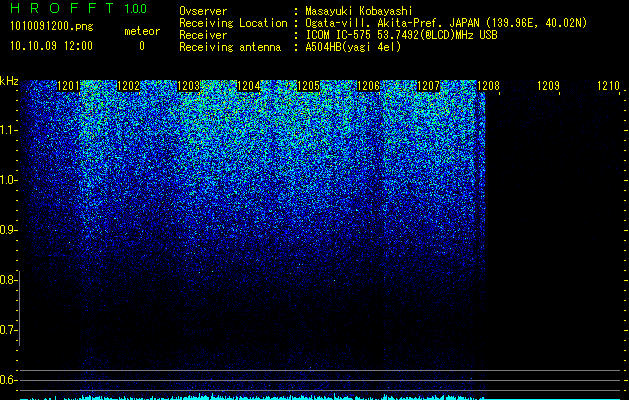Click the 1206 time marker
Viewport: 629px width, 400px height.
point(368,86)
